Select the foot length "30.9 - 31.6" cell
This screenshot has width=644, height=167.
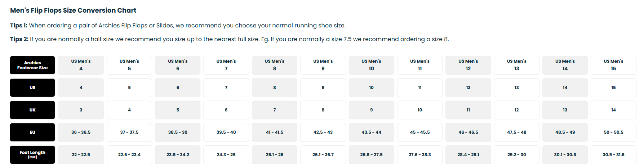[613, 155]
